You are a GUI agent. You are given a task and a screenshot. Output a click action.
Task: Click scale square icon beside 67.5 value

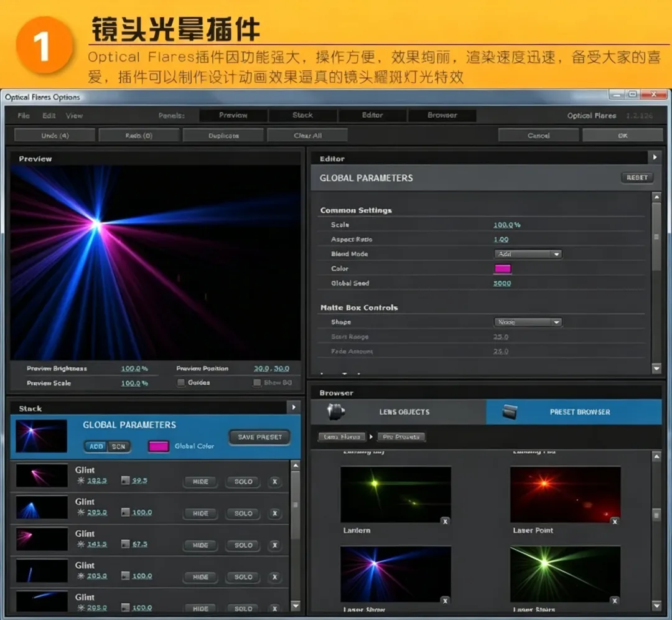coord(125,543)
